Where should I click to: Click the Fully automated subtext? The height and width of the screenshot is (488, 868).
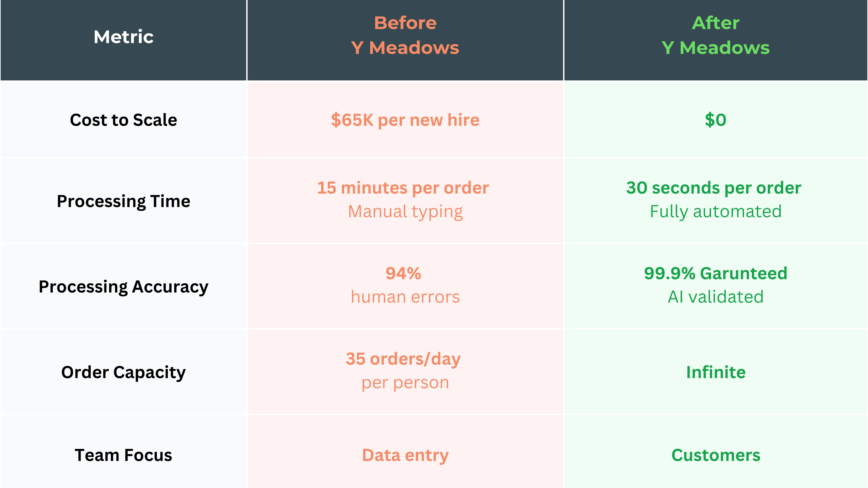(x=715, y=212)
